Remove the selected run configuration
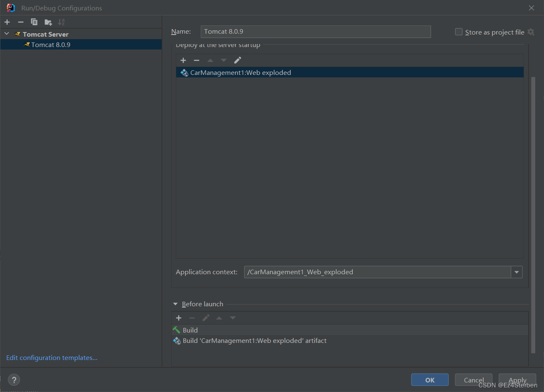Screen dimensions: 544x392 coord(21,22)
